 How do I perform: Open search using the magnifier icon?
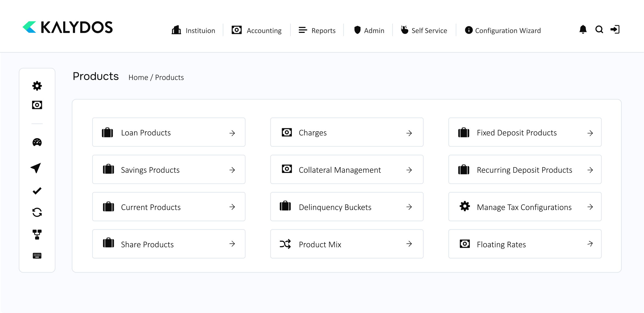599,29
